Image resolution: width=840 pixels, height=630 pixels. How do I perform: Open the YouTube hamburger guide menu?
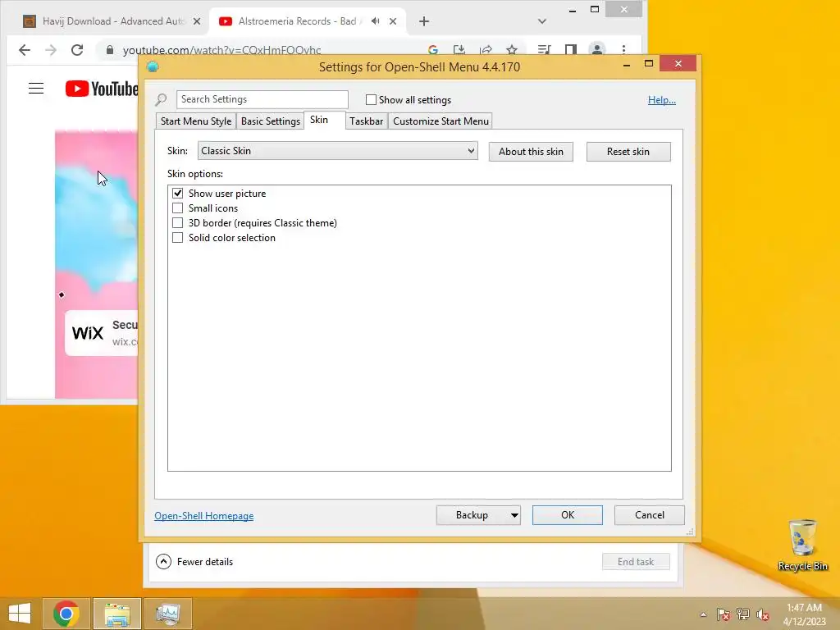tap(36, 89)
